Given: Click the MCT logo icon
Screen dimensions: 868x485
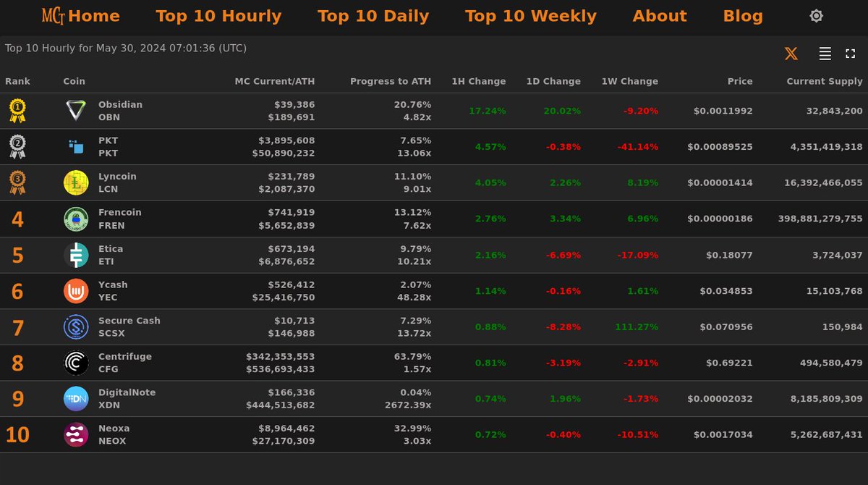Looking at the screenshot, I should click(x=53, y=15).
